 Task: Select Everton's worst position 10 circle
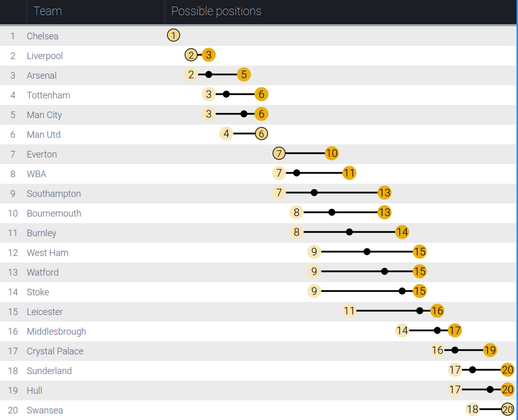(332, 153)
